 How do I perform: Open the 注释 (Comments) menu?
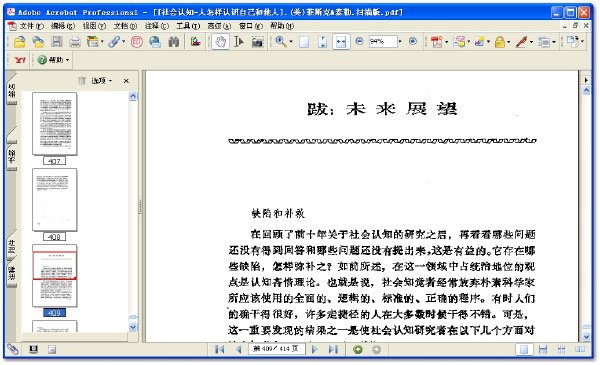[x=157, y=26]
